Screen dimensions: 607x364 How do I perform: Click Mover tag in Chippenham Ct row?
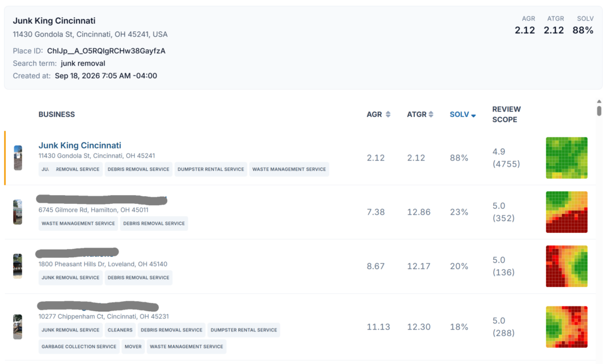point(133,347)
